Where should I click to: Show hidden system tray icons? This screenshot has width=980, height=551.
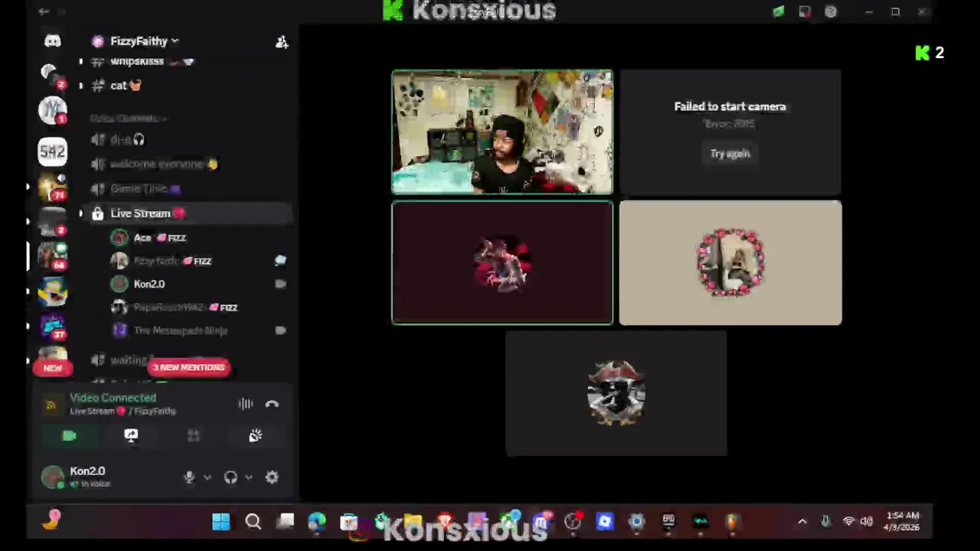coord(802,522)
